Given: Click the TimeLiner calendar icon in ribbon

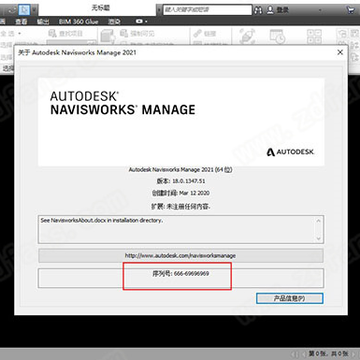Looking at the screenshot, I should (277, 36).
